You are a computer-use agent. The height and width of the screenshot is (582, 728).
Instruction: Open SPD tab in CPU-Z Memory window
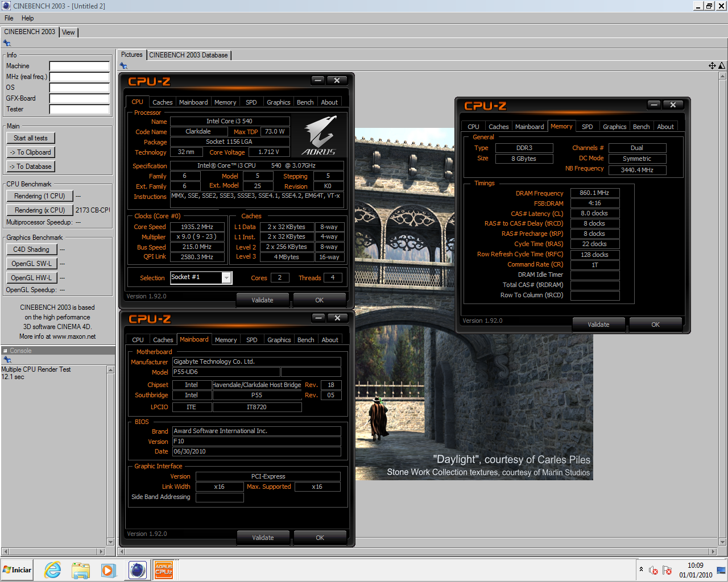(588, 127)
